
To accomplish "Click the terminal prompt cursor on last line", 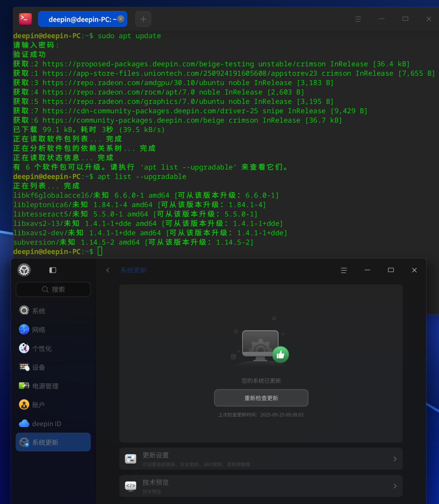I will coord(100,251).
